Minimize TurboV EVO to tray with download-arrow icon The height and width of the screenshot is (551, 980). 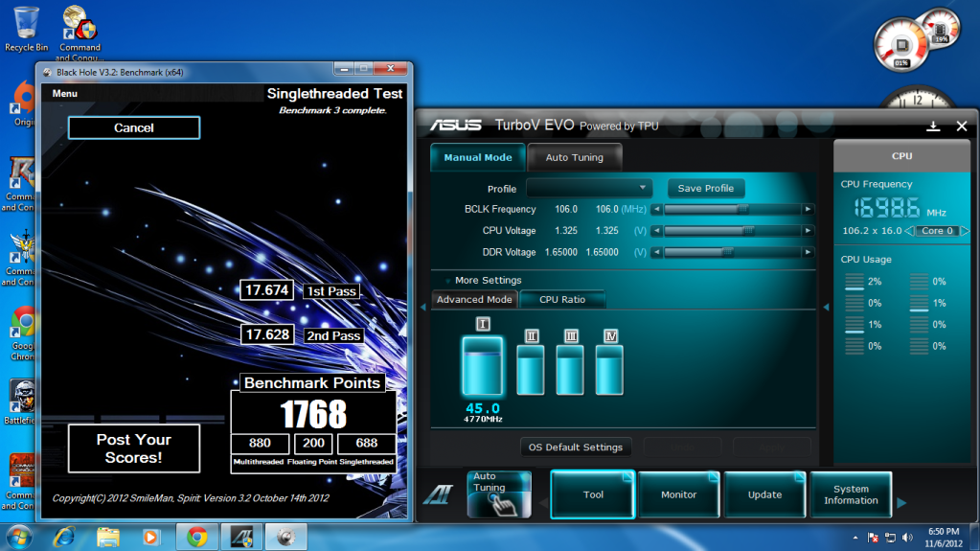coord(933,126)
